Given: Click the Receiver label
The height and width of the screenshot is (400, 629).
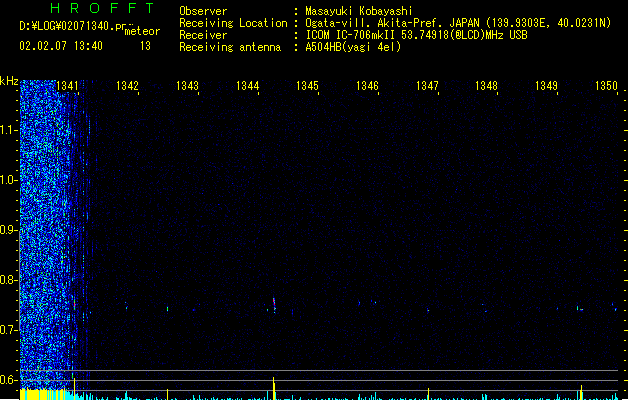Looking at the screenshot, I should (x=203, y=35).
